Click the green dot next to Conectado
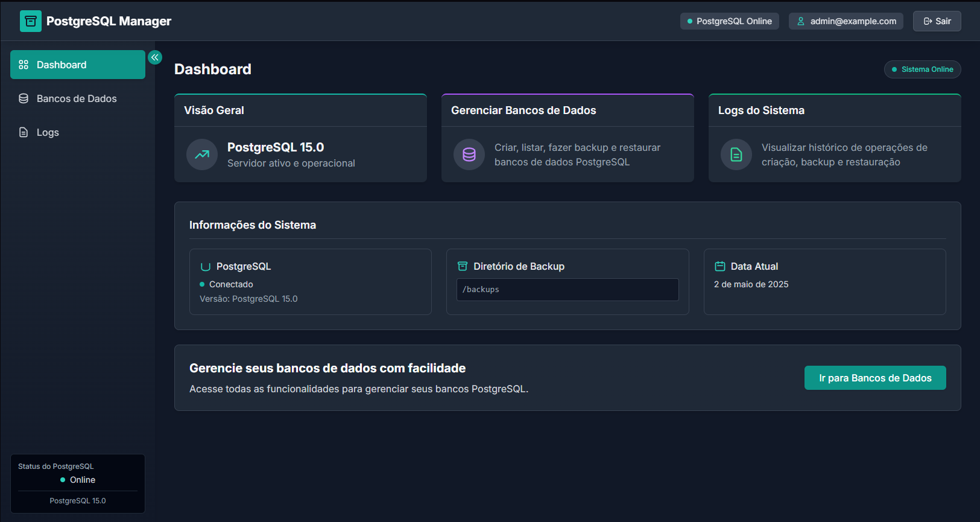The width and height of the screenshot is (980, 522). point(202,284)
